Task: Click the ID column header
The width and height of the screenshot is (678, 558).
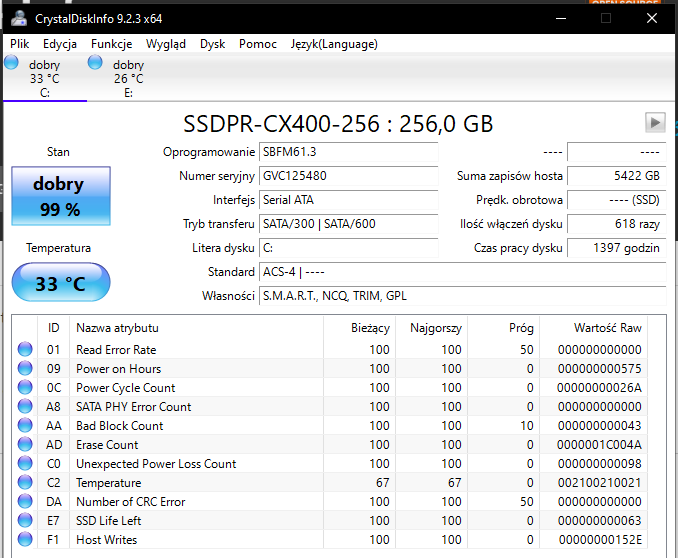Action: click(x=54, y=328)
